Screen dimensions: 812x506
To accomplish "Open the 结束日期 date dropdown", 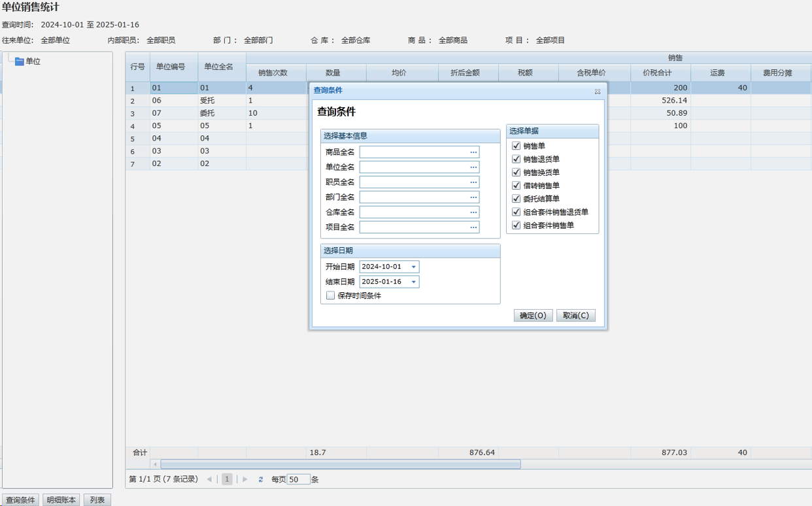I will coord(413,282).
